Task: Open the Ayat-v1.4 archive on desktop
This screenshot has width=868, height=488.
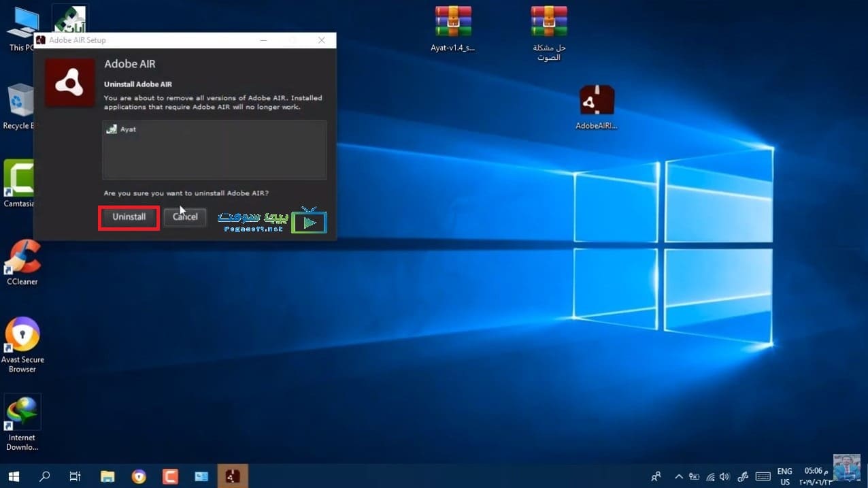Action: point(453,29)
